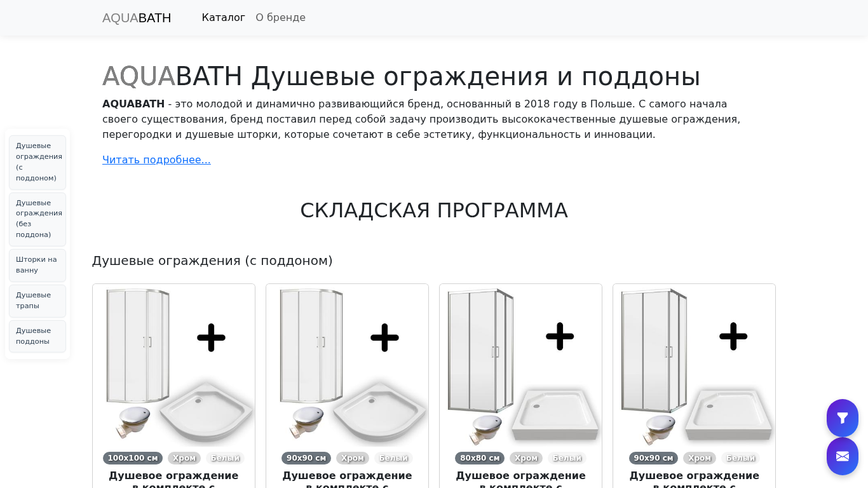The width and height of the screenshot is (868, 488).
Task: Select Душевые поддоны in sidebar
Action: (x=37, y=336)
